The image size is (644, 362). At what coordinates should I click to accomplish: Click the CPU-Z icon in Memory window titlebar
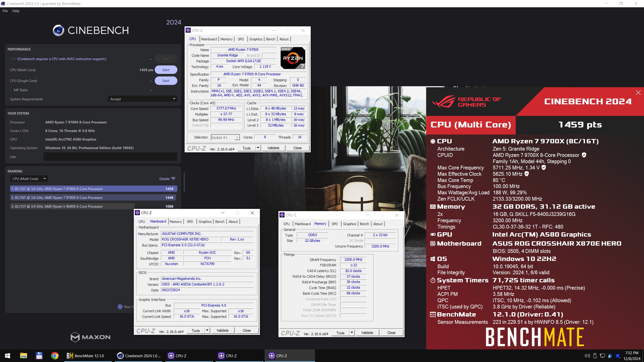[x=282, y=215]
